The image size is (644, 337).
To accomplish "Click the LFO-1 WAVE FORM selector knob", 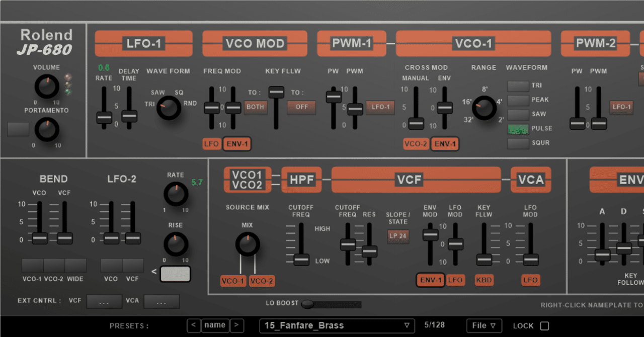I will point(169,108).
